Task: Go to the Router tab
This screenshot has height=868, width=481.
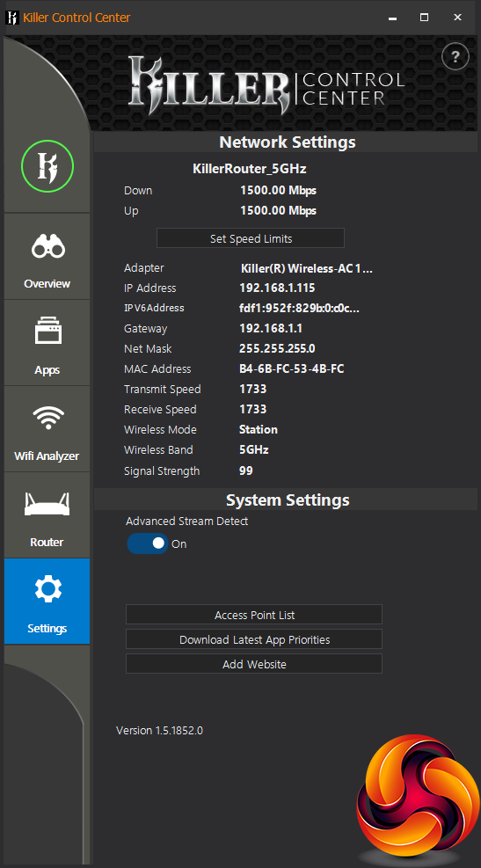Action: (47, 515)
